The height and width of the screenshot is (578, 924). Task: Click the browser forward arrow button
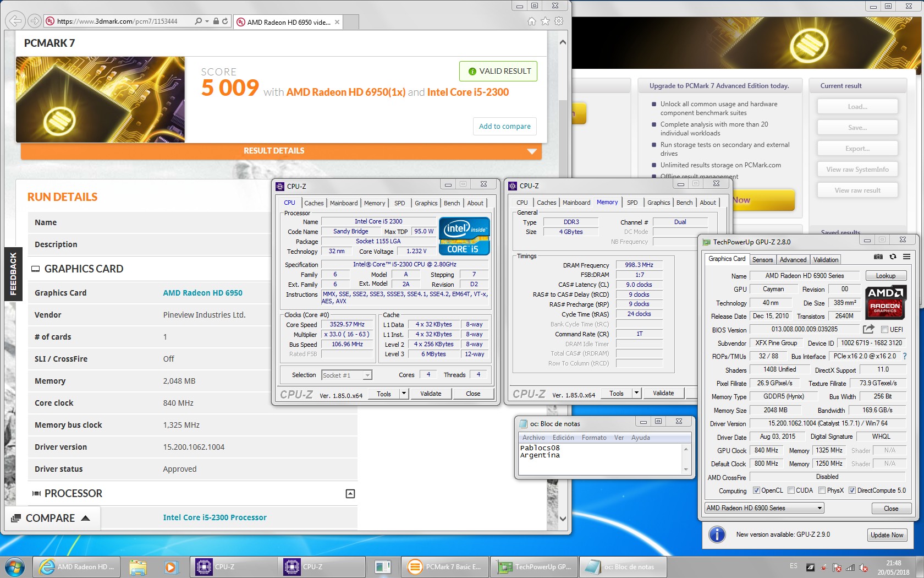point(35,21)
